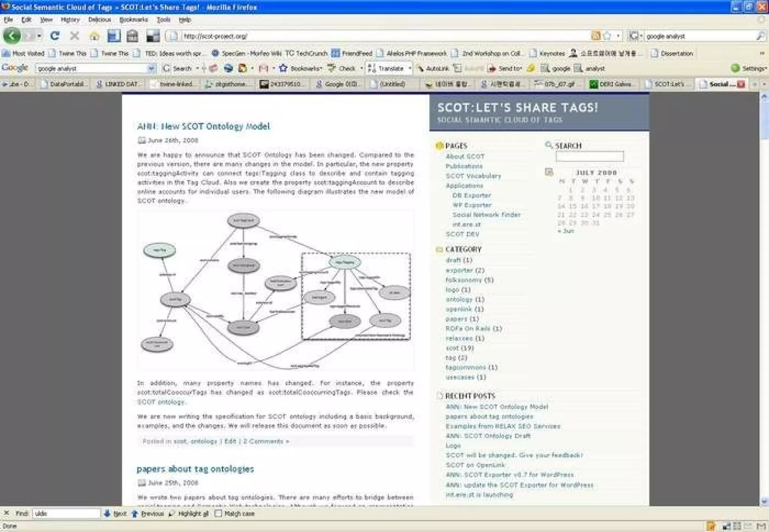Click the search magnifier in search box
769x532 pixels.
(760, 36)
